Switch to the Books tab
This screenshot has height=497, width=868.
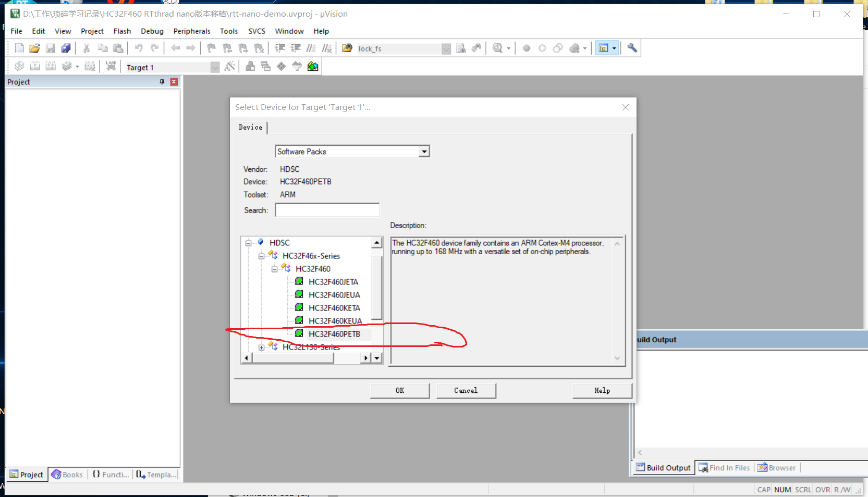pyautogui.click(x=68, y=475)
